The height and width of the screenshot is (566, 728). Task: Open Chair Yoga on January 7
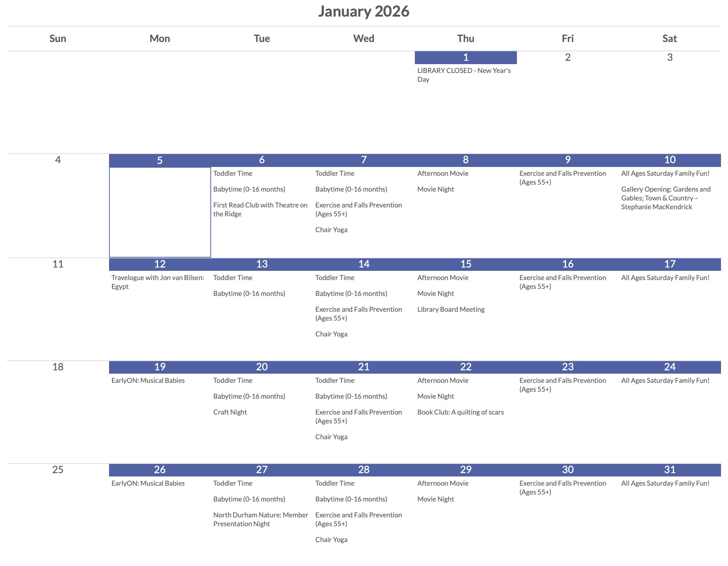coord(331,230)
